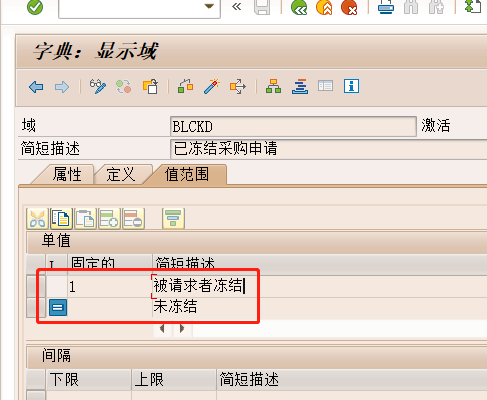This screenshot has height=400, width=487.
Task: Click the Delete Row icon above 单值
Action: [133, 219]
